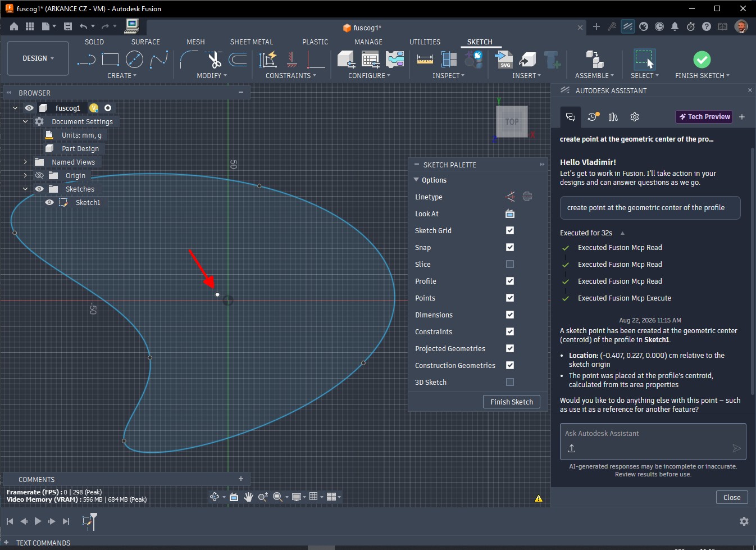
Task: Hide Sketch1 using its eye icon
Action: (x=49, y=202)
